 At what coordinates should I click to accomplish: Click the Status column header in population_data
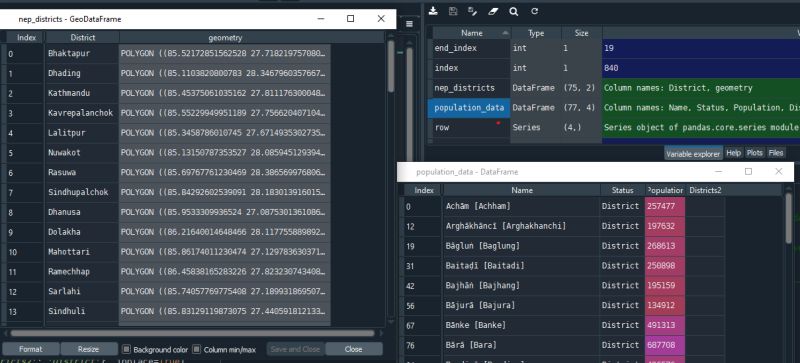click(x=622, y=190)
